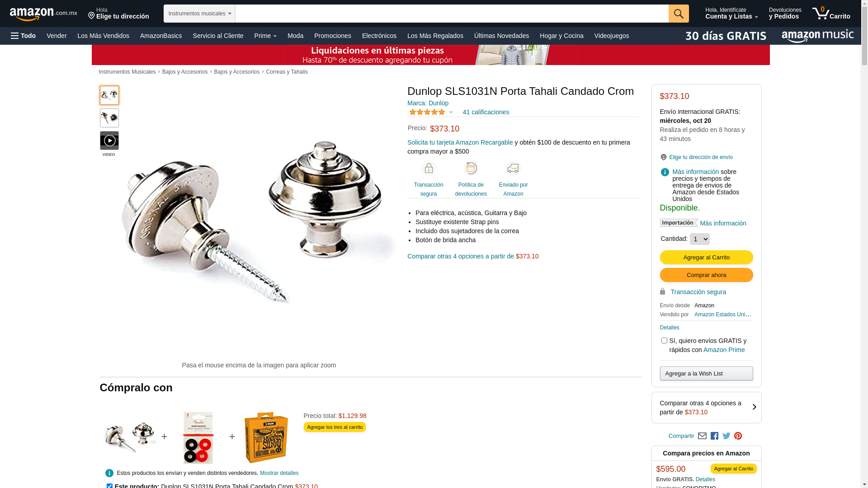The height and width of the screenshot is (488, 868).
Task: Click the Amazon.com.mx logo
Action: tap(43, 14)
